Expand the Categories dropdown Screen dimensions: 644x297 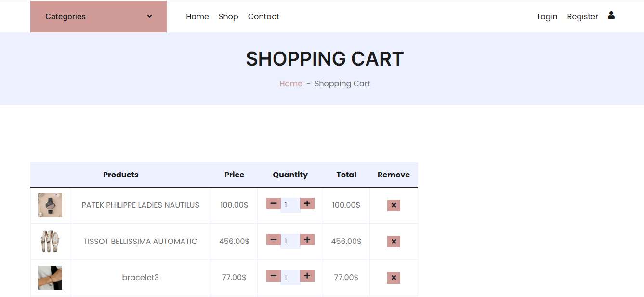tap(98, 17)
